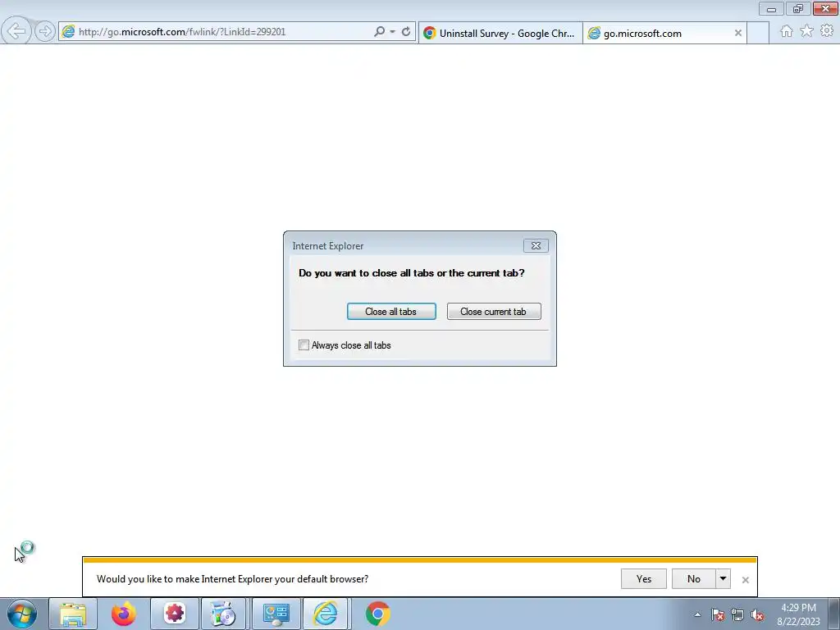Click Close current tab button
The image size is (840, 630).
493,311
